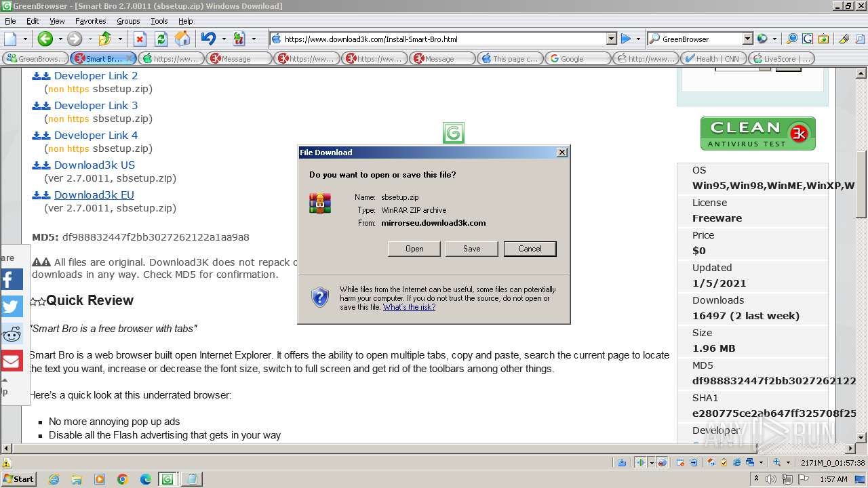Click the blue Undo close arrow icon

tap(208, 39)
